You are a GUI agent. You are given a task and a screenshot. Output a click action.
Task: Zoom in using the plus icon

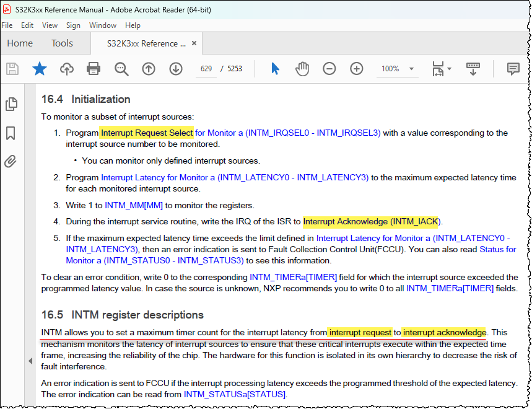coord(356,69)
